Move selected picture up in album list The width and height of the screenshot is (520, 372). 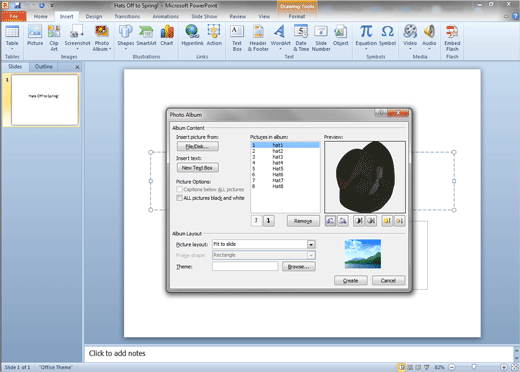[x=256, y=221]
